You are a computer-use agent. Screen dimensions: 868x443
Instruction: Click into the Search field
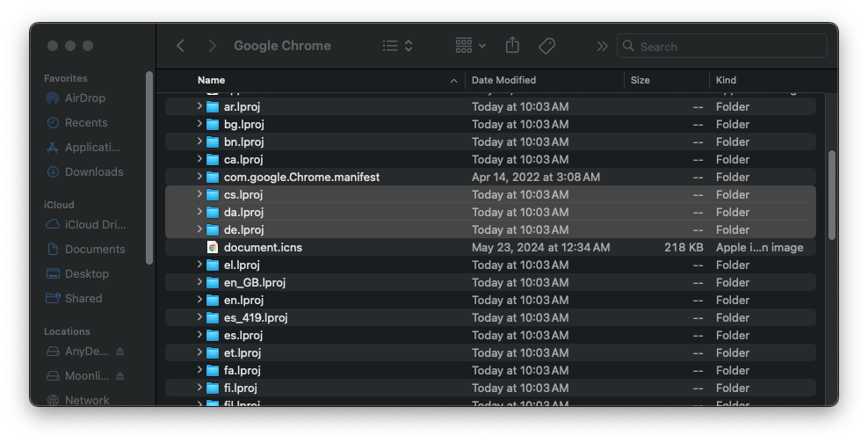[x=722, y=47]
